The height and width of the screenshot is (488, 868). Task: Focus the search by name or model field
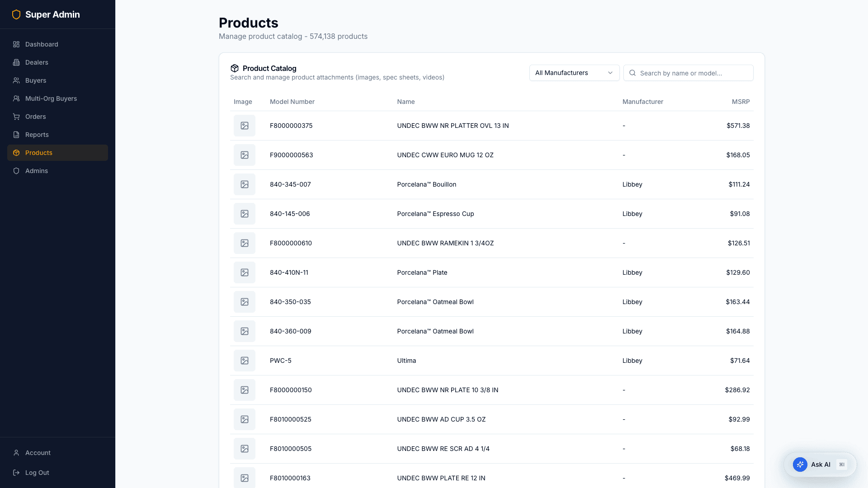click(688, 73)
